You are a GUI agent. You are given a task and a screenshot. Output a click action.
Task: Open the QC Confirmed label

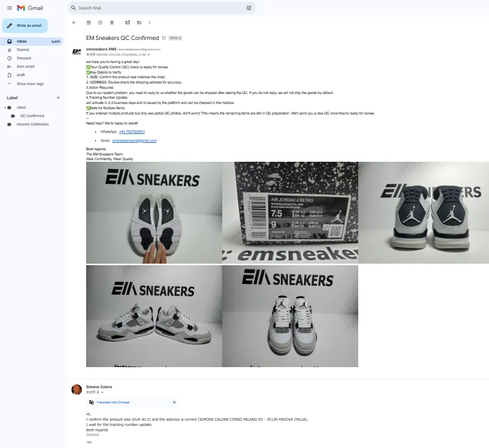(32, 116)
